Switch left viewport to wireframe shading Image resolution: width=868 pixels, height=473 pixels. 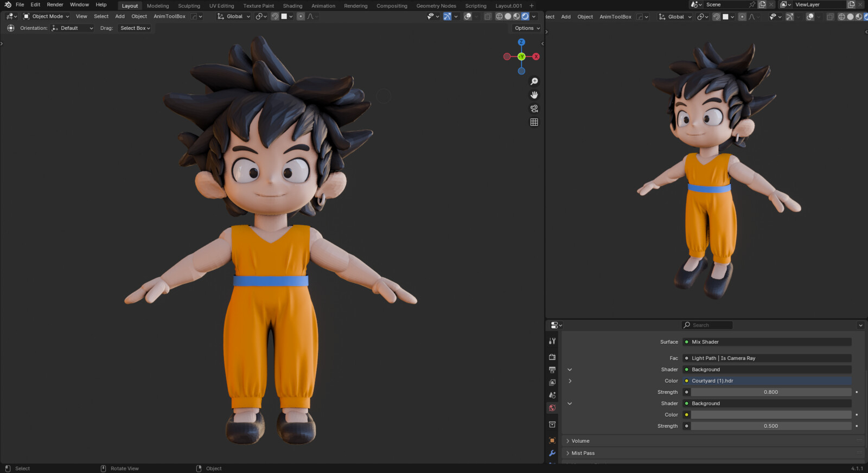[499, 16]
